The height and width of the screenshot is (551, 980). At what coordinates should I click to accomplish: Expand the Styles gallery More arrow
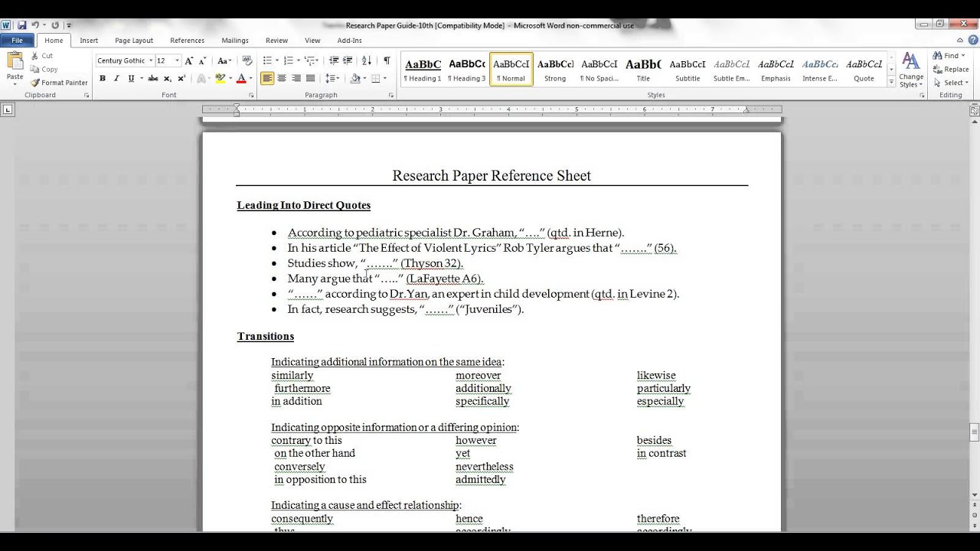[891, 81]
